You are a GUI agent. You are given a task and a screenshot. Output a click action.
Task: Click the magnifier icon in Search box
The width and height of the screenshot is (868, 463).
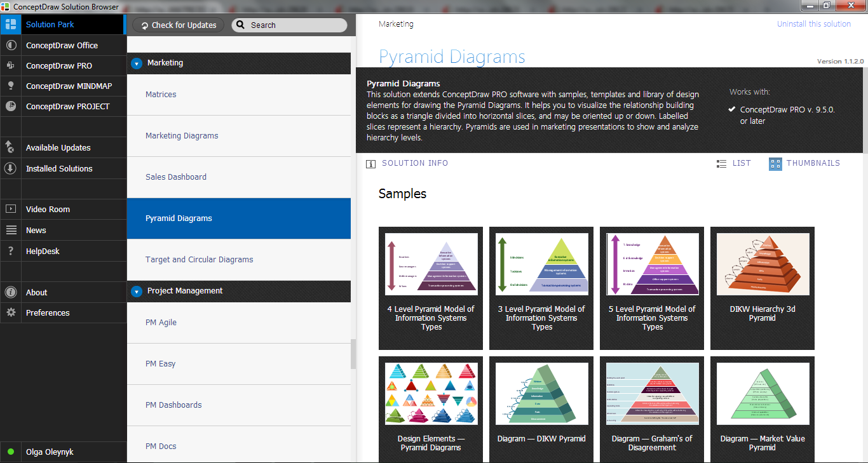coord(240,25)
